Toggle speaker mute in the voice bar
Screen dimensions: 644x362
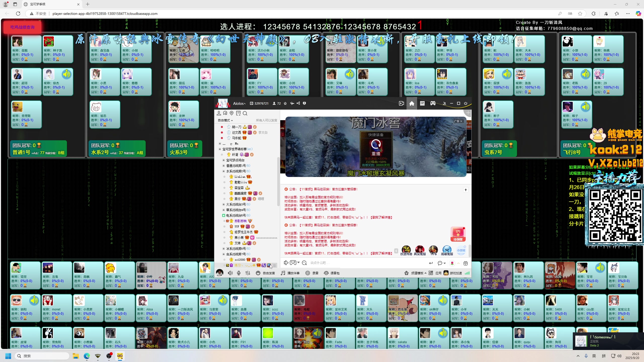(x=230, y=273)
